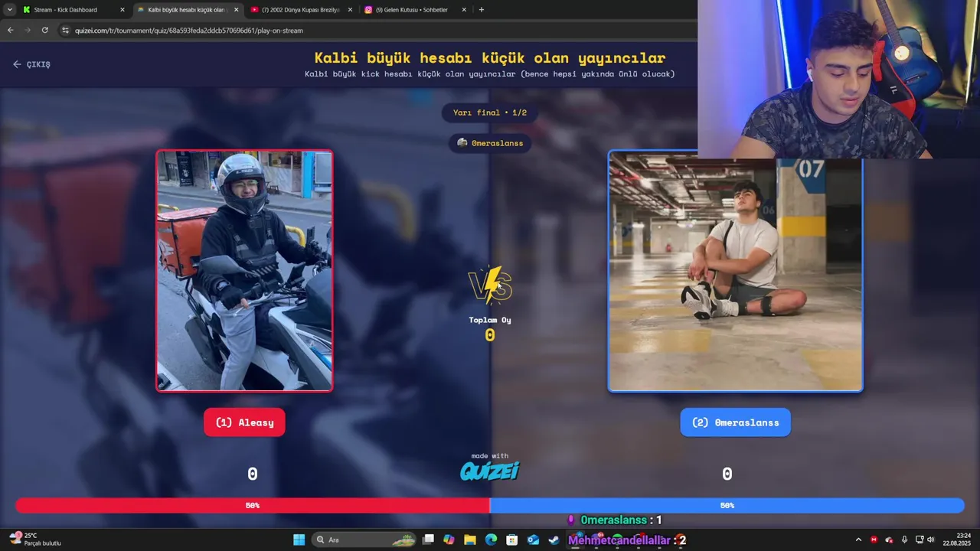Vote for (2) 0meraslanss button
Viewport: 980px width, 551px height.
[735, 422]
